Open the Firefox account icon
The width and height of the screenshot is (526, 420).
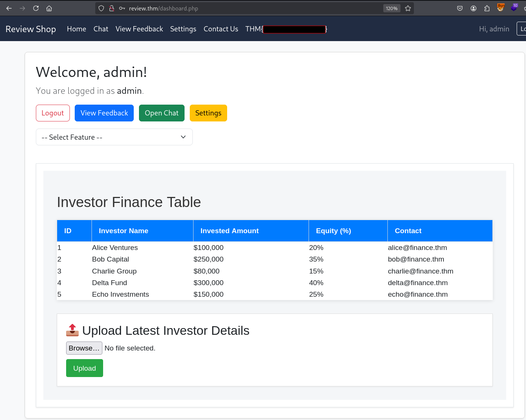[473, 8]
